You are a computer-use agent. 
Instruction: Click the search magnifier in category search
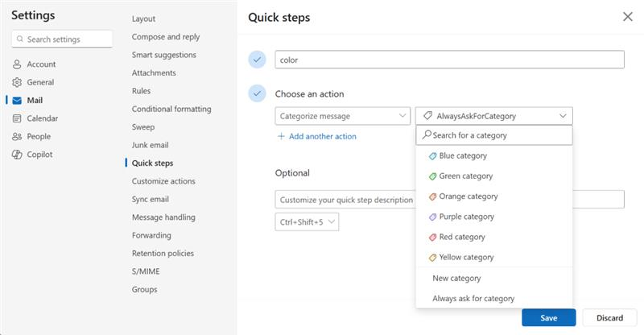click(x=427, y=135)
